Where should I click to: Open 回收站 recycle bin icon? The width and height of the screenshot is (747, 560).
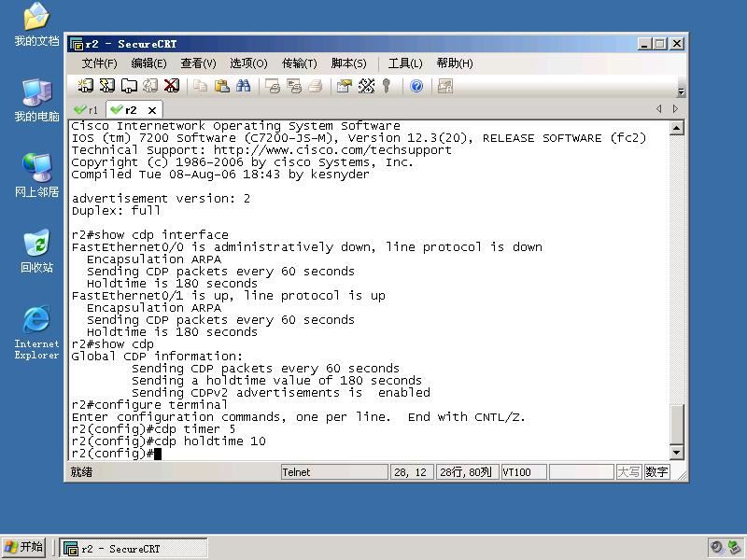point(36,251)
